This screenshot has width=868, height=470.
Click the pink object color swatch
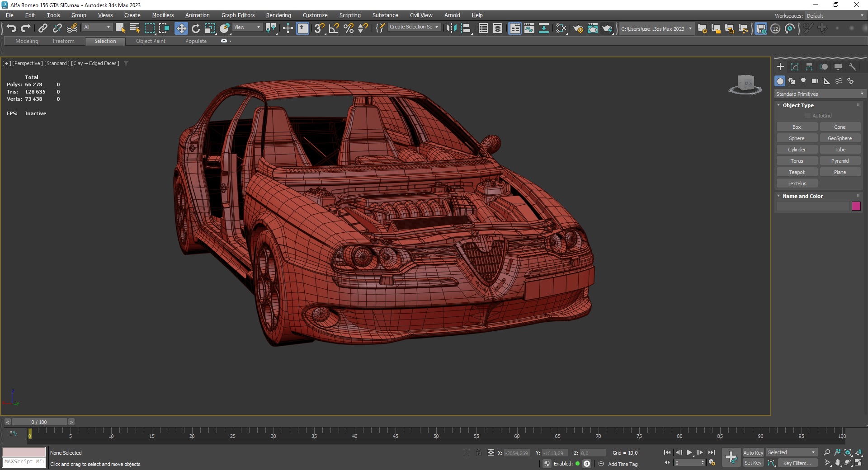[856, 207]
